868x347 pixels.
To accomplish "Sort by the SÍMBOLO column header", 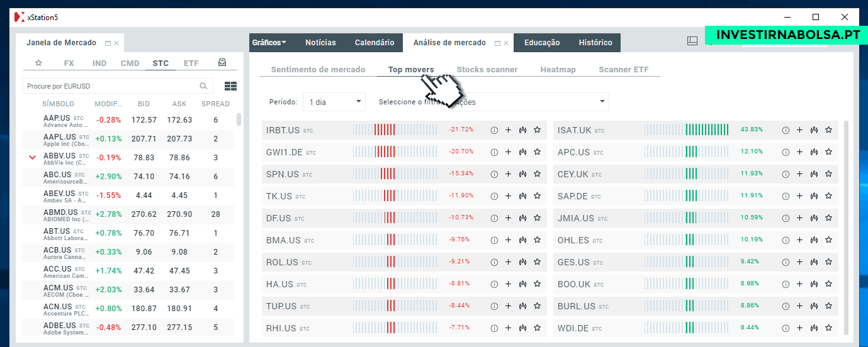I will tap(59, 104).
